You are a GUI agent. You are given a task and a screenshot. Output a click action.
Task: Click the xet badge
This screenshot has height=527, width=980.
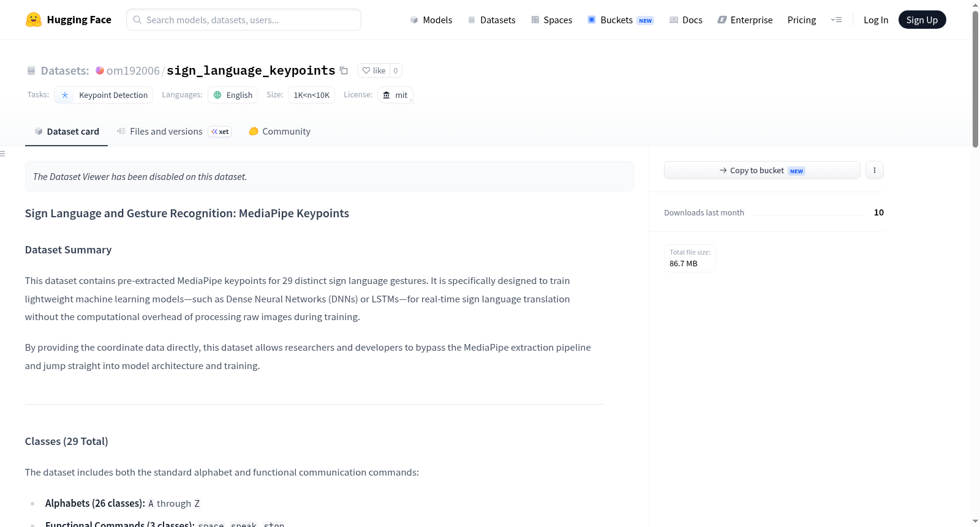(x=220, y=132)
